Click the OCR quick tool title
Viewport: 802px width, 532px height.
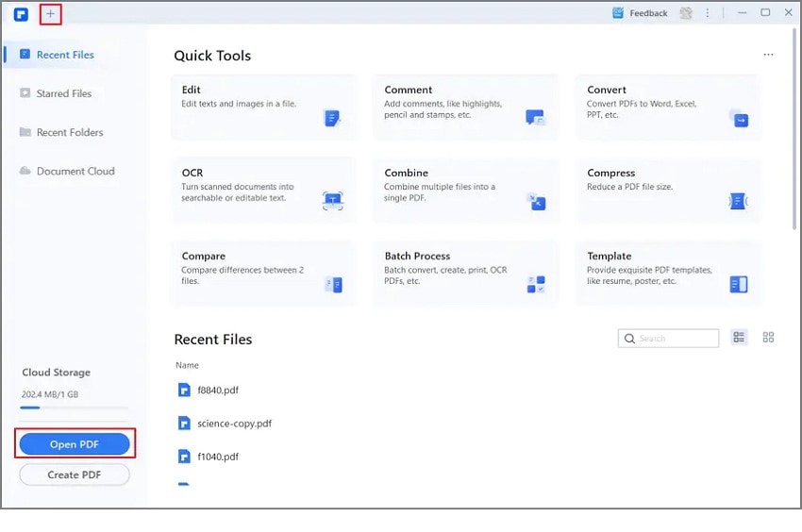pos(192,173)
